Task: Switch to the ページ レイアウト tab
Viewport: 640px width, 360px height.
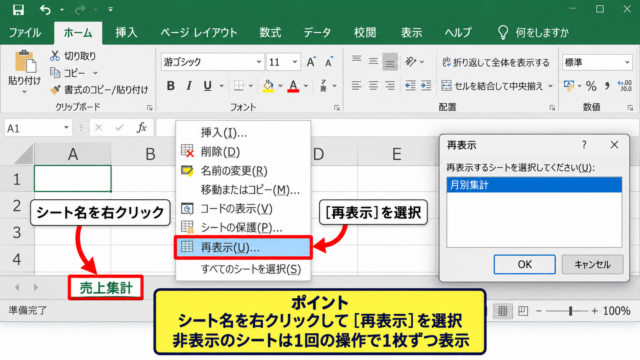Action: [199, 33]
